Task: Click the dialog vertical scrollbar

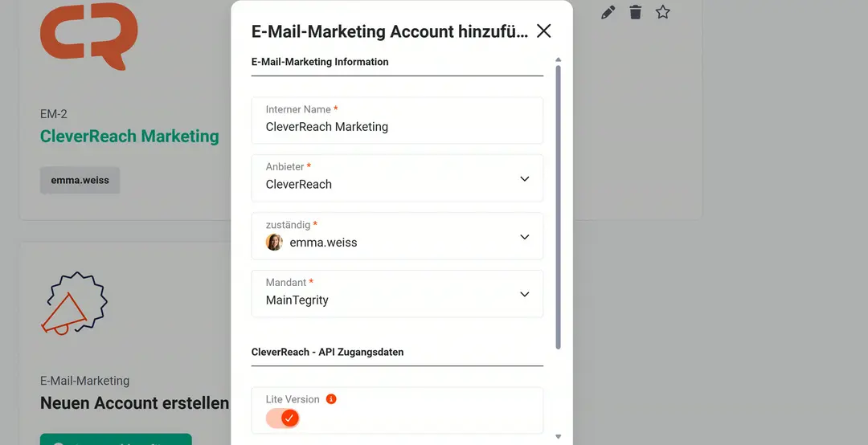Action: [x=558, y=207]
